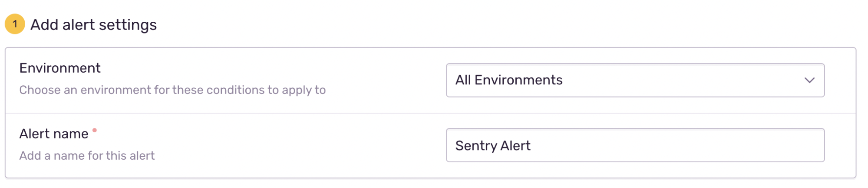
Task: Click the red required indicator dot
Action: coord(95,130)
